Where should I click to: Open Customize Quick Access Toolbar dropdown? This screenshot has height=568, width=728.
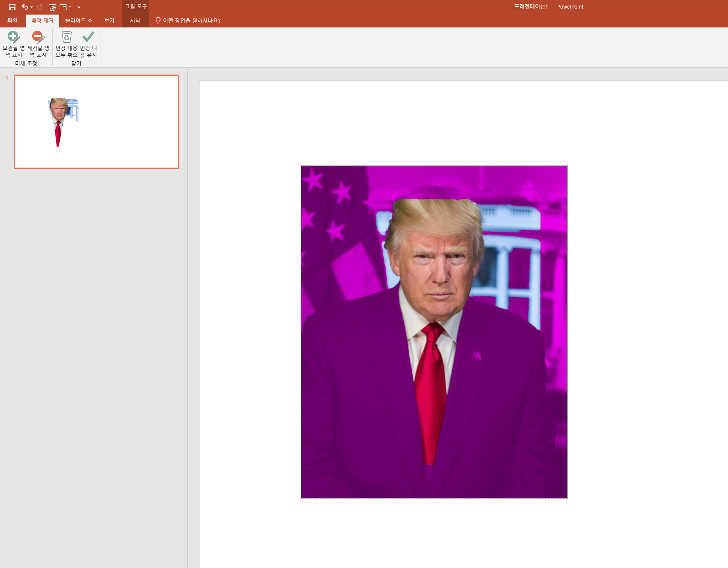pyautogui.click(x=79, y=7)
